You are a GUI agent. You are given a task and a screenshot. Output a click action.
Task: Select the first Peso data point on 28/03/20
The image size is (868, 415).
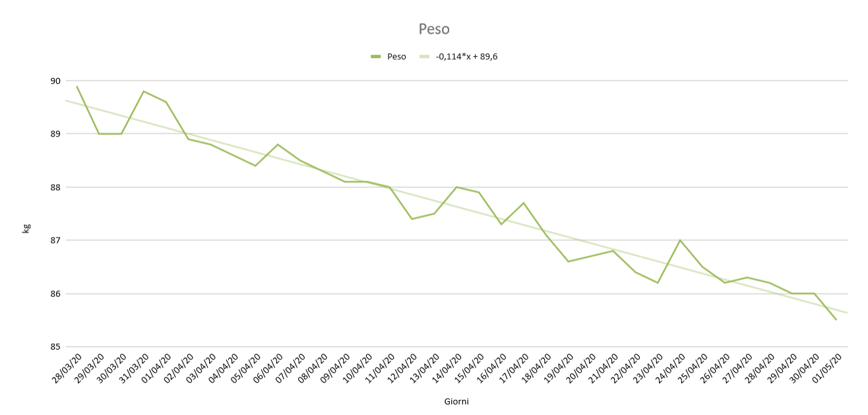pyautogui.click(x=77, y=86)
